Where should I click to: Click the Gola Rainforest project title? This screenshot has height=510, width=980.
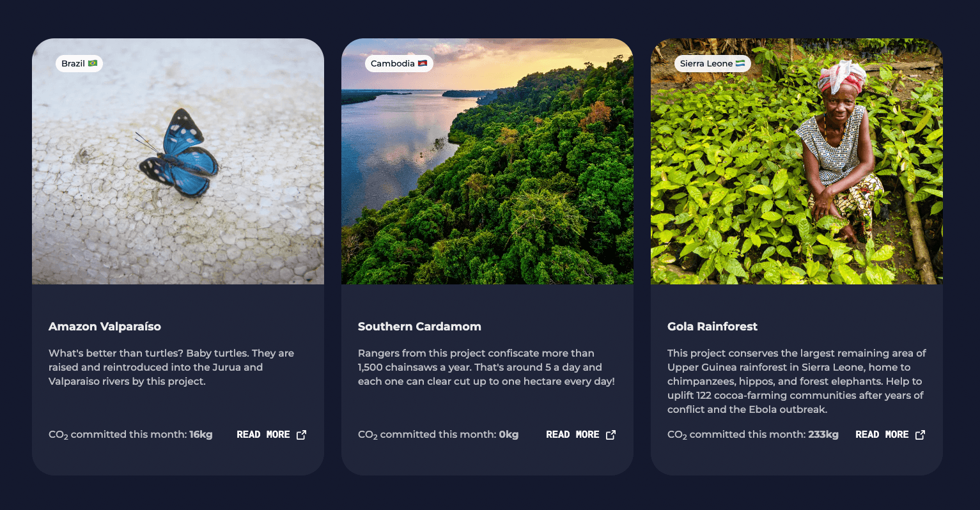[712, 327]
